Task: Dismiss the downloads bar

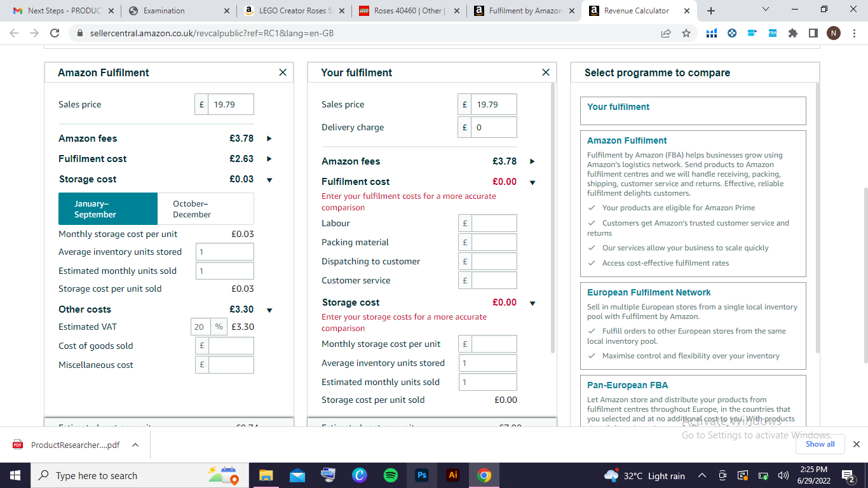Action: pos(856,444)
